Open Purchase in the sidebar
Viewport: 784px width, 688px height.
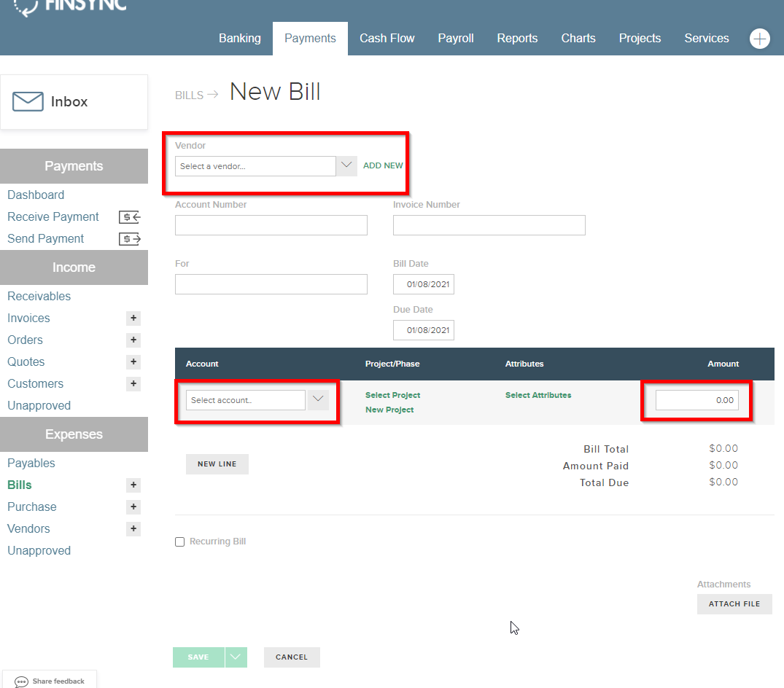pos(32,507)
